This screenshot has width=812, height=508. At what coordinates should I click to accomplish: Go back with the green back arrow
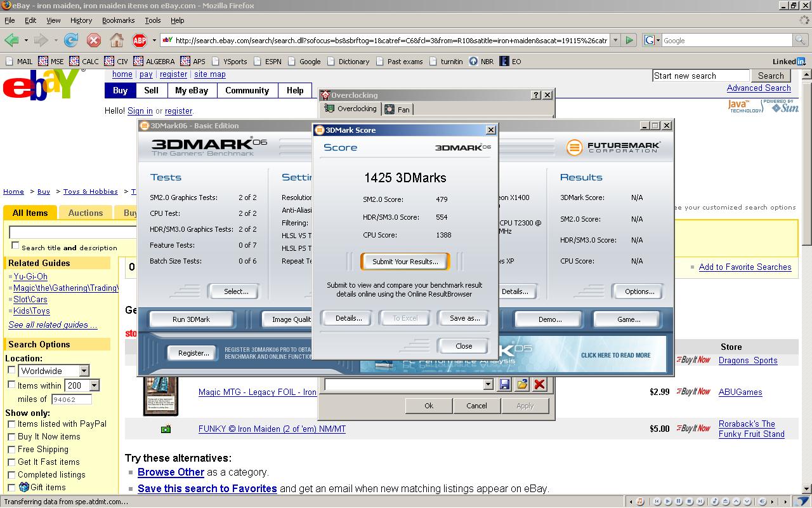(x=11, y=40)
